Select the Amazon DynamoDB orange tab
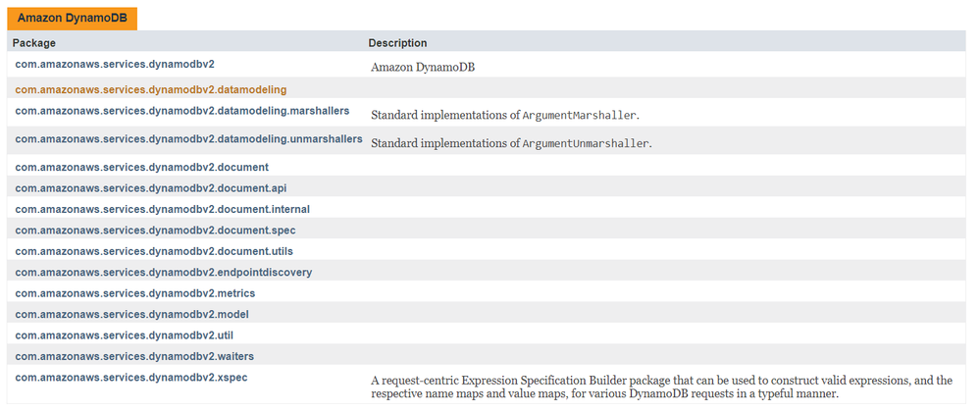The width and height of the screenshot is (980, 412). [74, 19]
